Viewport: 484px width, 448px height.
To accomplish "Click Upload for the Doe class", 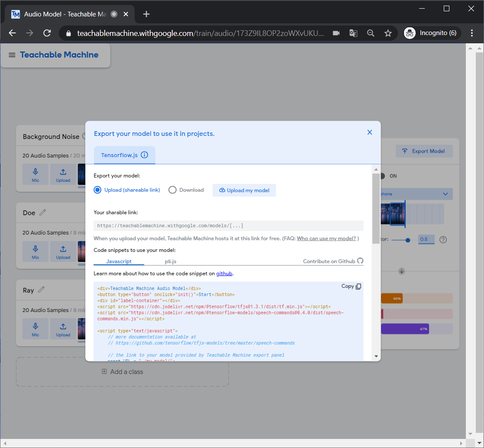I will [63, 251].
